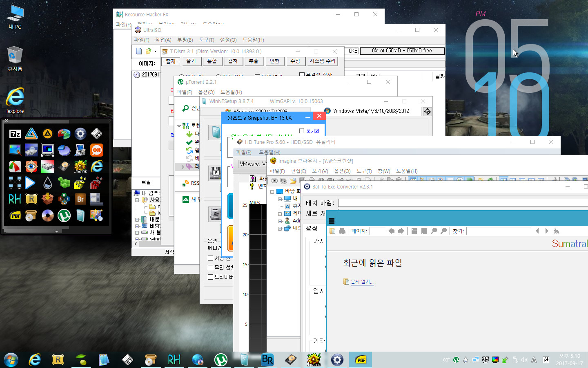Open the yellow PDF icon in launcher panel
Viewport: 588px width, 368px height.
tap(15, 215)
